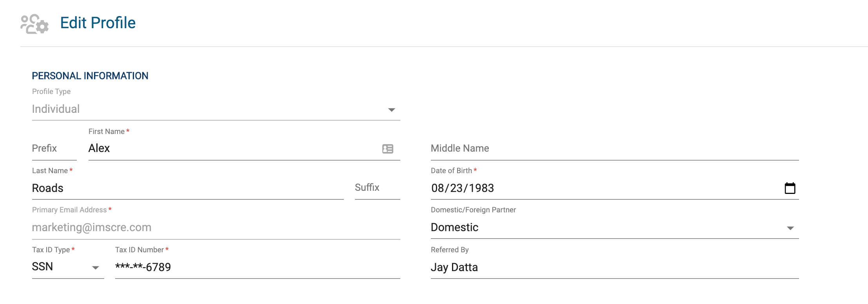Expand the Profile Type dropdown arrow
Screen dimensions: 868x304
point(391,110)
